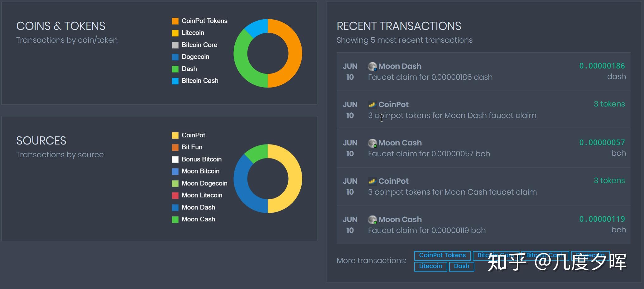Click the 0.00000186 dash amount
Image resolution: width=644 pixels, height=289 pixels.
point(602,66)
